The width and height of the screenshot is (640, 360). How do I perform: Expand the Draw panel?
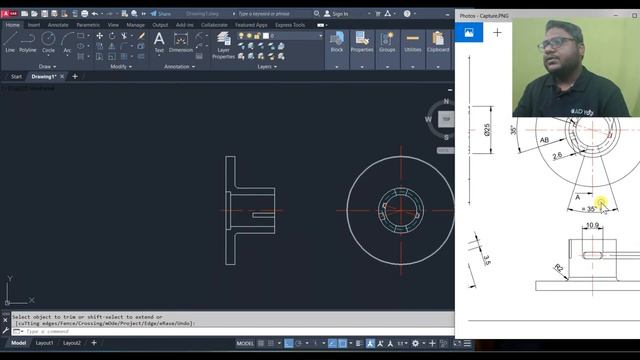47,67
